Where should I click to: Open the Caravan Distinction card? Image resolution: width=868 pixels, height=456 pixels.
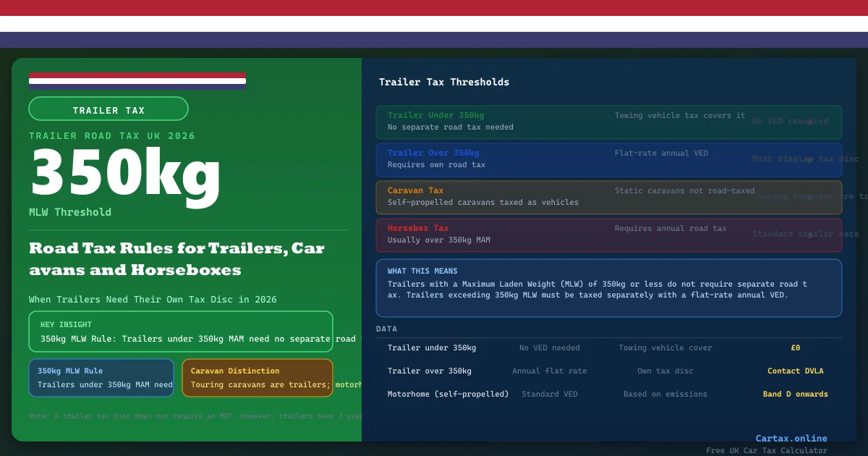[258, 378]
